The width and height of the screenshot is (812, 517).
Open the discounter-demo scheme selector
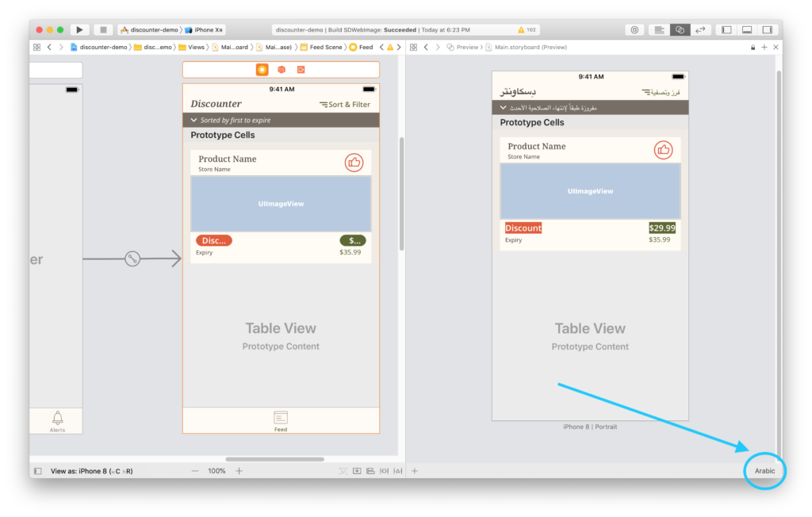tap(150, 29)
